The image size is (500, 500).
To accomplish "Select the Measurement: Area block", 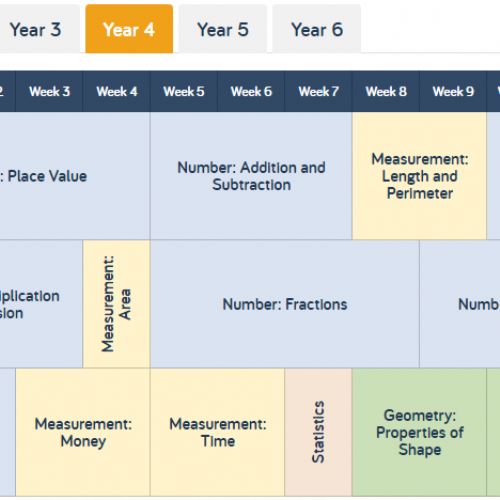I will (117, 304).
